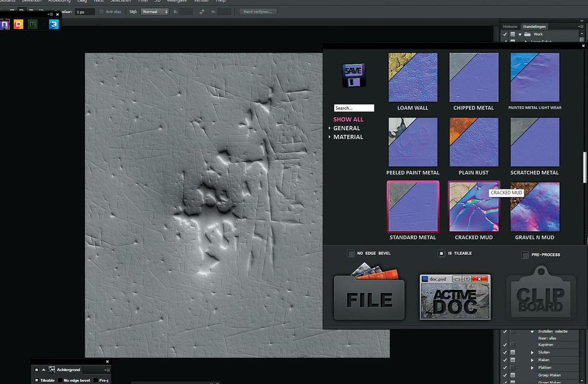Open the Venster menu

[x=201, y=1]
